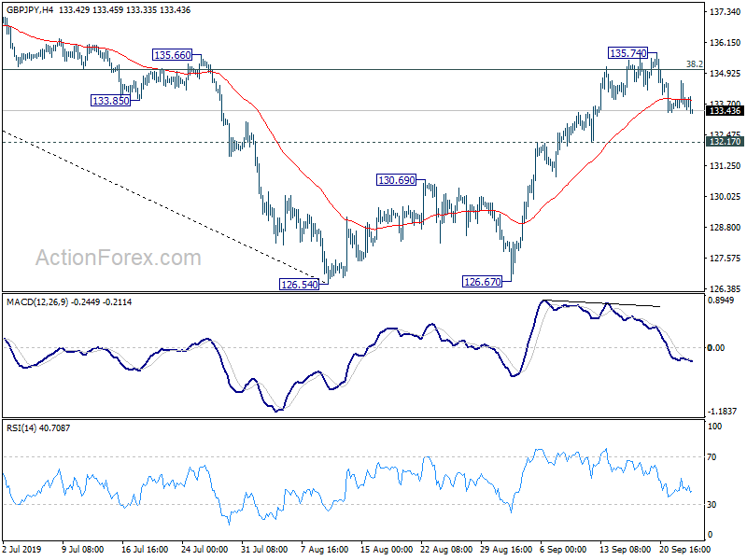The height and width of the screenshot is (560, 747).
Task: Click the RSI 100 scale label
Action: tap(714, 427)
